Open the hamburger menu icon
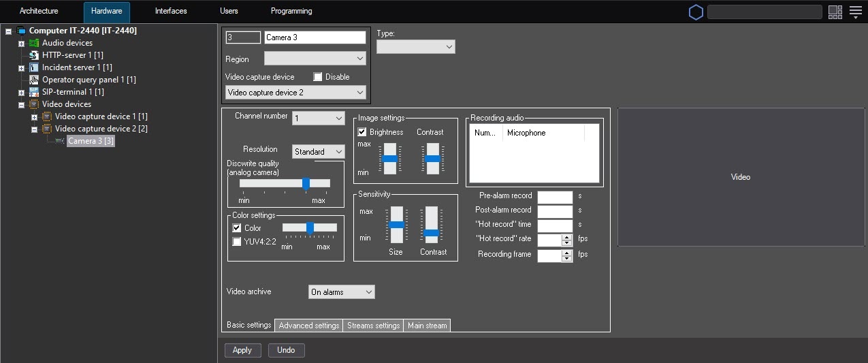 [x=856, y=12]
